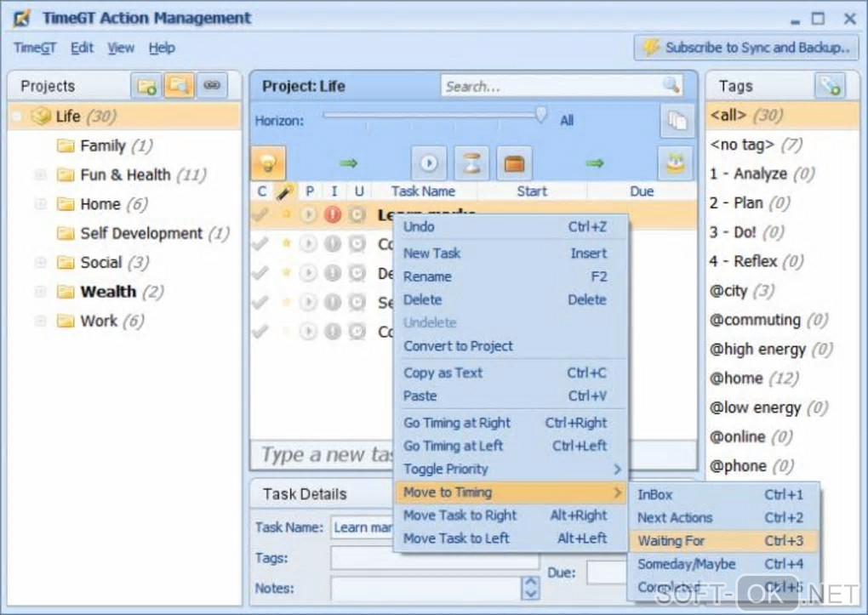This screenshot has width=868, height=615.
Task: Click the Family folder icon
Action: coord(66,145)
